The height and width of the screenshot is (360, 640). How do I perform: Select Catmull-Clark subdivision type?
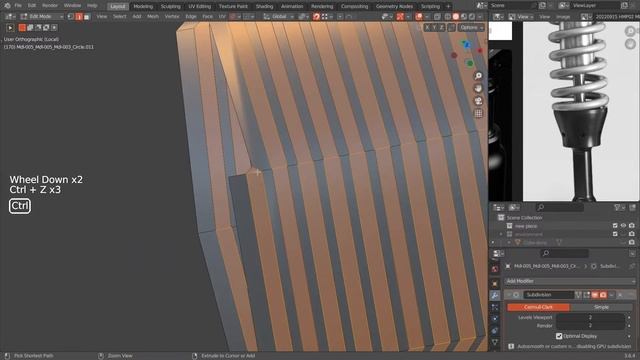(538, 307)
